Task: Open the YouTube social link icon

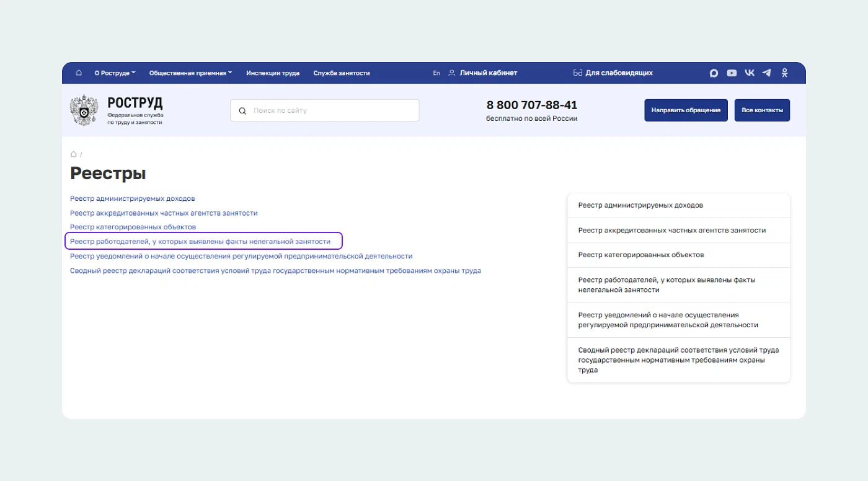Action: (732, 73)
